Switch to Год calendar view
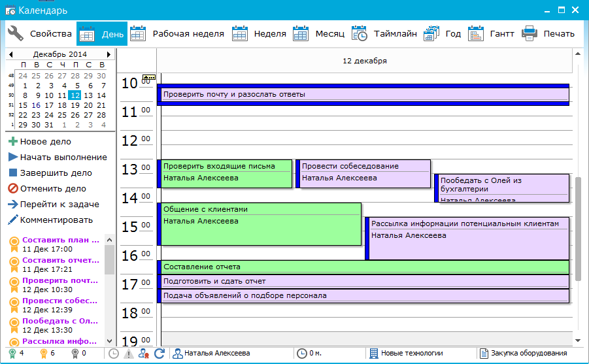Viewport: 589px width, 364px height. click(x=443, y=34)
